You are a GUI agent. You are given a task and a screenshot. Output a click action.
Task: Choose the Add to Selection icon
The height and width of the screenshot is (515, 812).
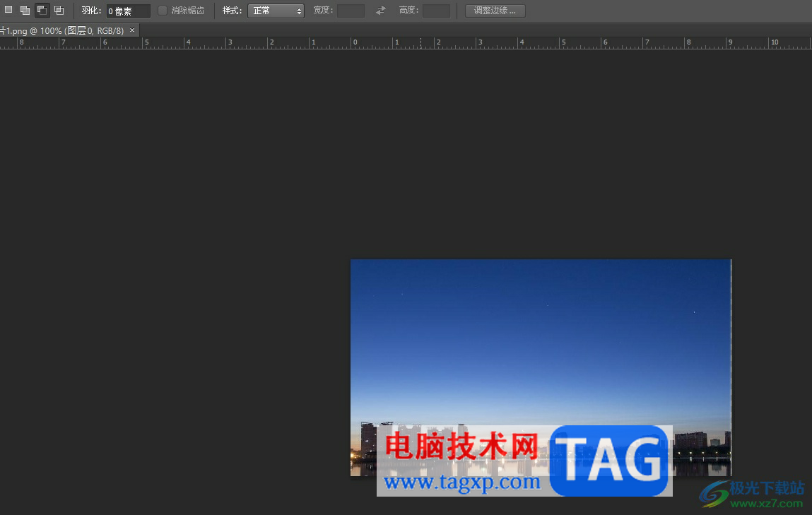[x=25, y=11]
